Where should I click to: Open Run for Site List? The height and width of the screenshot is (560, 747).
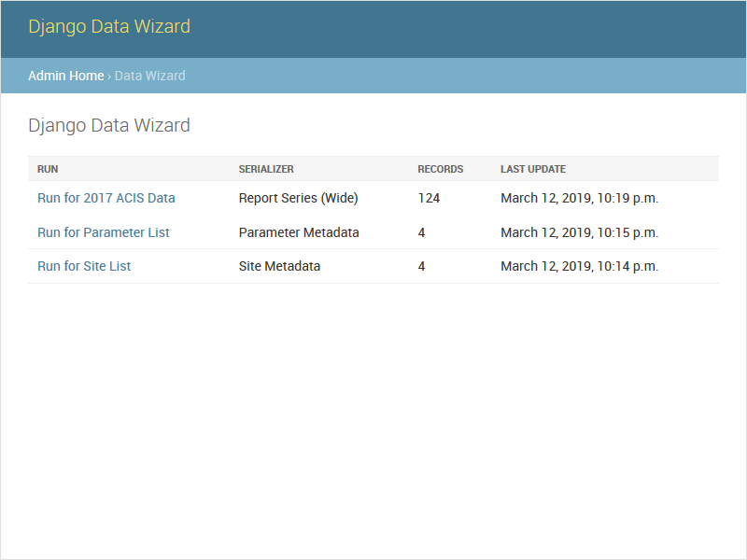click(84, 266)
